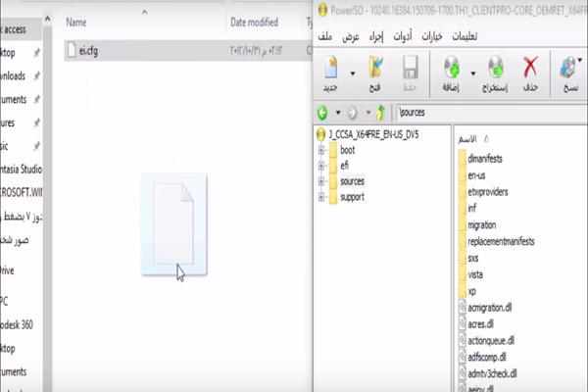The width and height of the screenshot is (588, 392).
Task: Select the ei.cfg file in Explorer
Action: [x=88, y=51]
